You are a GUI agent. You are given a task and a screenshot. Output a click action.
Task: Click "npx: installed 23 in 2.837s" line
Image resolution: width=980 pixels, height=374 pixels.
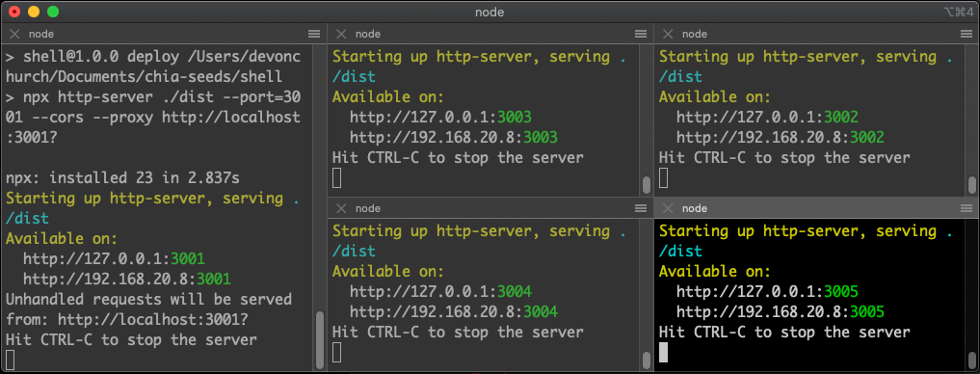[x=122, y=177]
